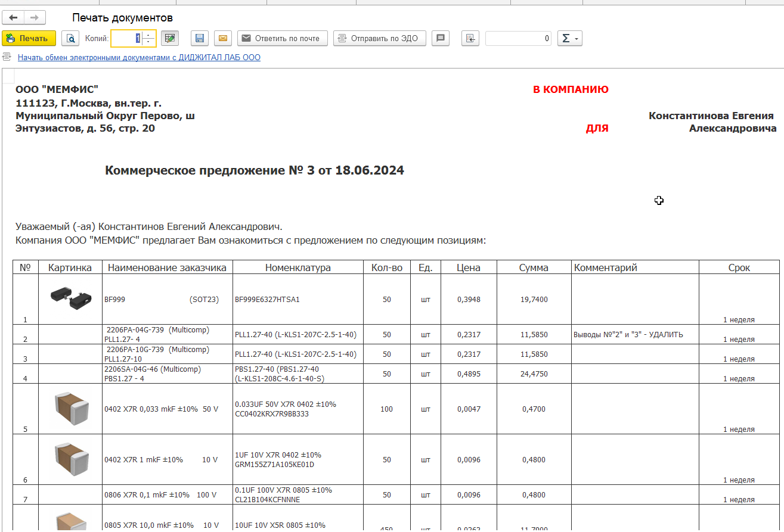Screen dimensions: 784x532
Task: Click the yellow Печать button
Action: [29, 39]
